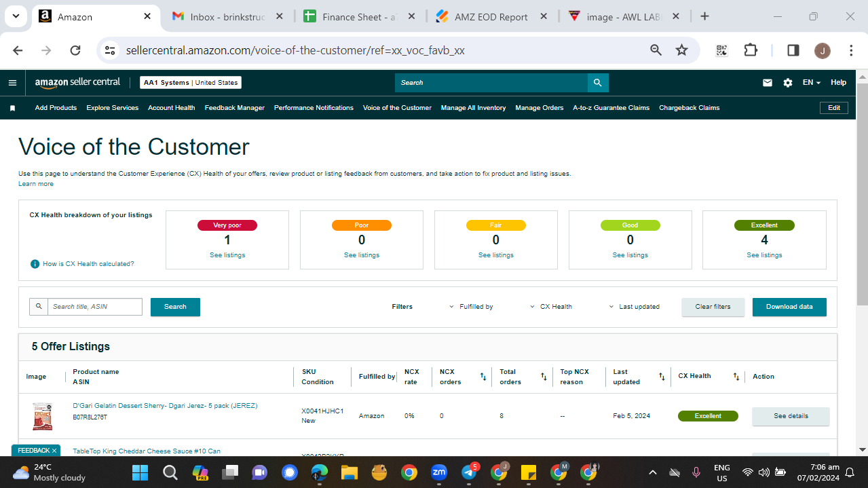Click the Amazon Seller Central logo
The width and height of the screenshot is (868, 488).
click(x=77, y=82)
